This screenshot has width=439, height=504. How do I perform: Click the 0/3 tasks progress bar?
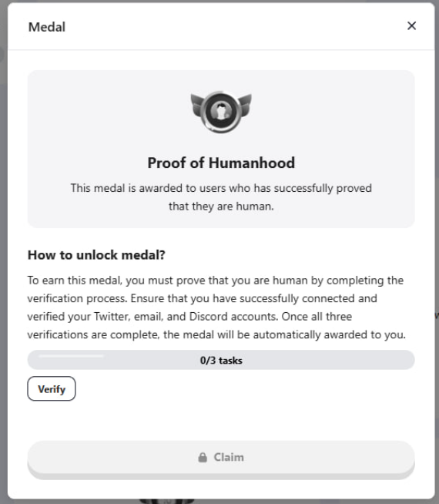click(221, 360)
